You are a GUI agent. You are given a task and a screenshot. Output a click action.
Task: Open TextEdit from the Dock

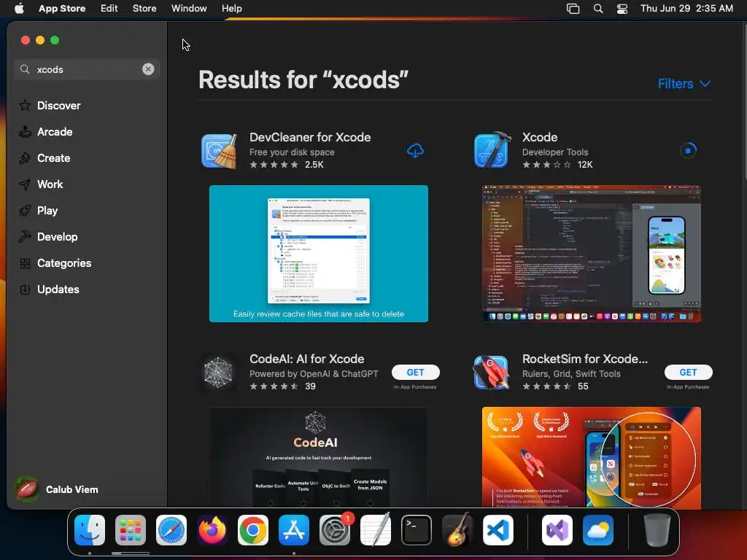coord(376,530)
